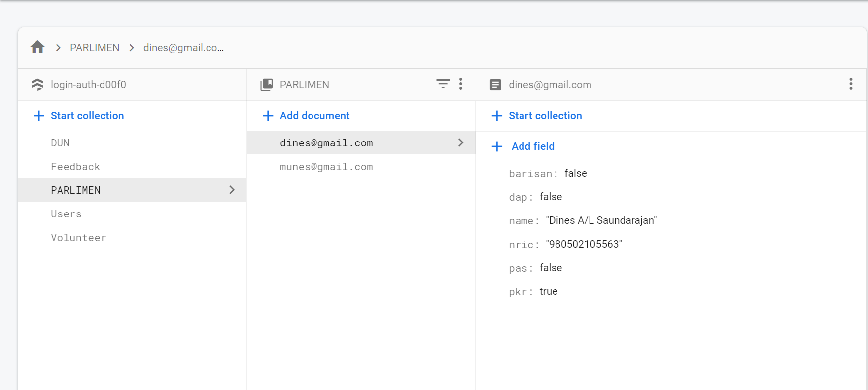This screenshot has width=868, height=390.
Task: Click the dines@gmail.co... breadcrumb
Action: tap(183, 48)
